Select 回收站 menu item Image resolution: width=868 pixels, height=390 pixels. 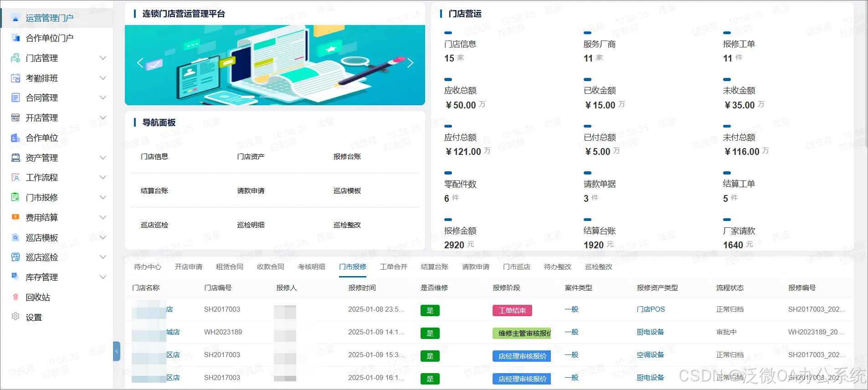click(x=56, y=297)
